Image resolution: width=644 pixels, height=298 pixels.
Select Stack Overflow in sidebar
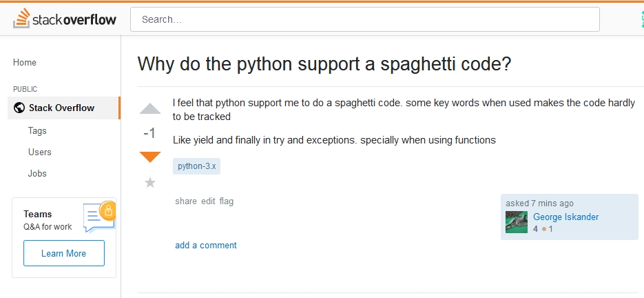61,108
